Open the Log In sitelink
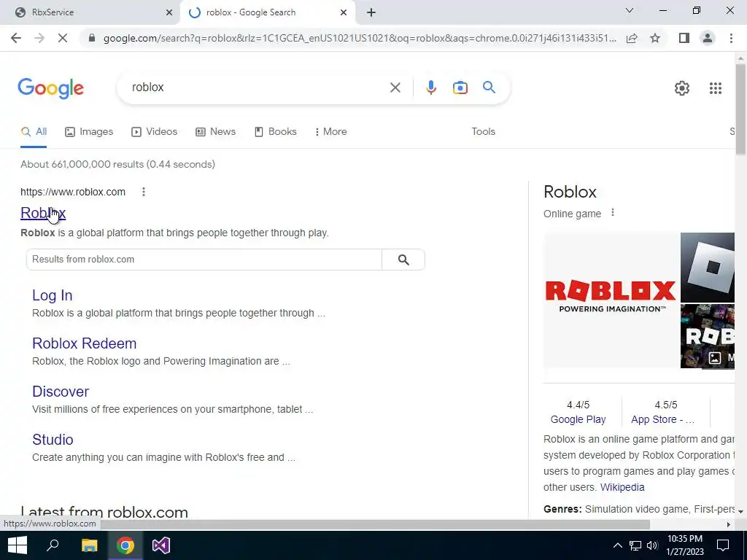The image size is (747, 560). (53, 295)
